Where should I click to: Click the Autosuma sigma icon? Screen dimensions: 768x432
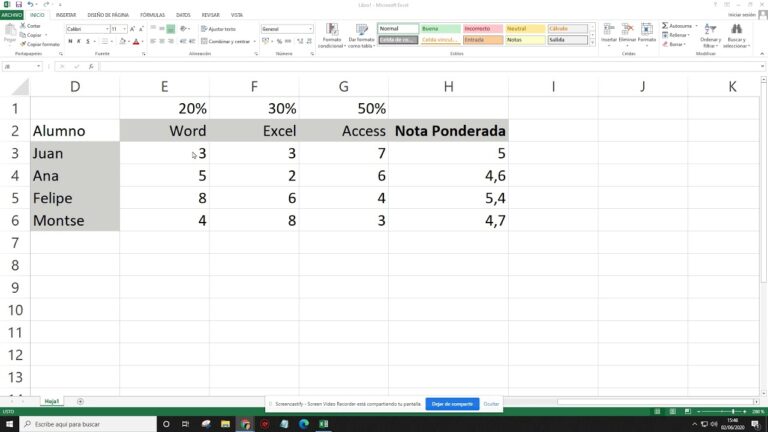[x=665, y=25]
